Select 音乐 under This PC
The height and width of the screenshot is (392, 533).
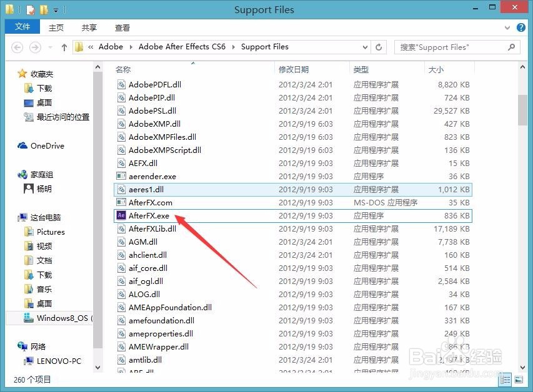(x=38, y=289)
